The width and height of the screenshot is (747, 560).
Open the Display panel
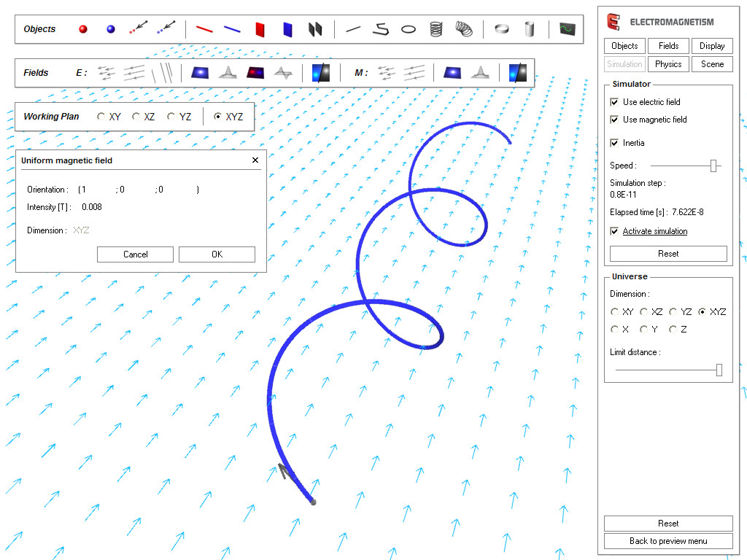(711, 45)
